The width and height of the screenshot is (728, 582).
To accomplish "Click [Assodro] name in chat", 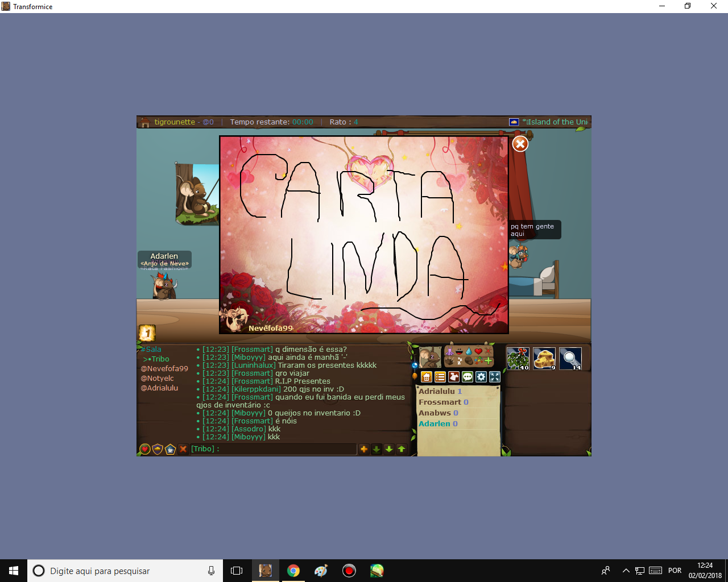I will pyautogui.click(x=249, y=429).
